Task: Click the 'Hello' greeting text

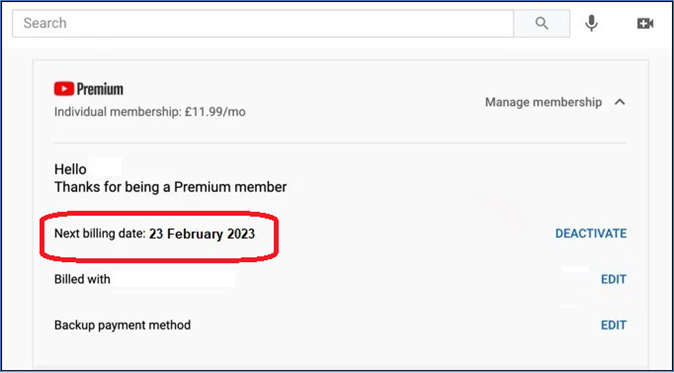Action: click(x=70, y=169)
